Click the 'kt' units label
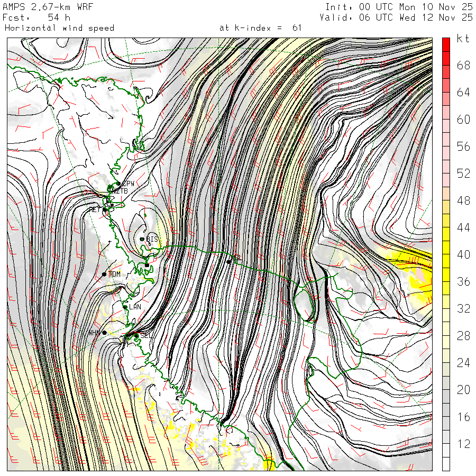 point(463,39)
